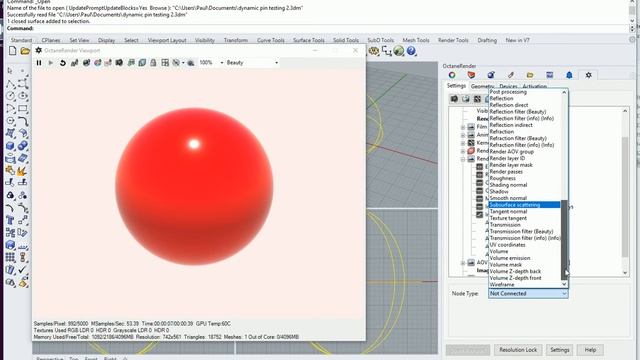Select the pointer arrow tool in left sidebar
Image resolution: width=640 pixels, height=360 pixels.
tap(10, 71)
